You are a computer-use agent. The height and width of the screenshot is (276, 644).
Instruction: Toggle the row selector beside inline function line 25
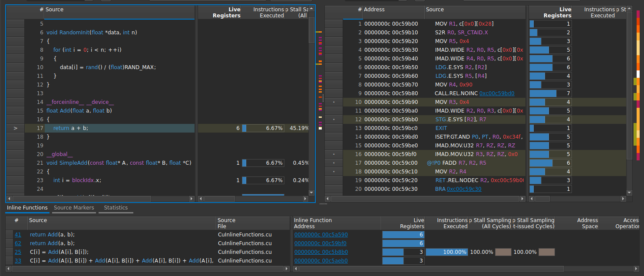coord(10,252)
